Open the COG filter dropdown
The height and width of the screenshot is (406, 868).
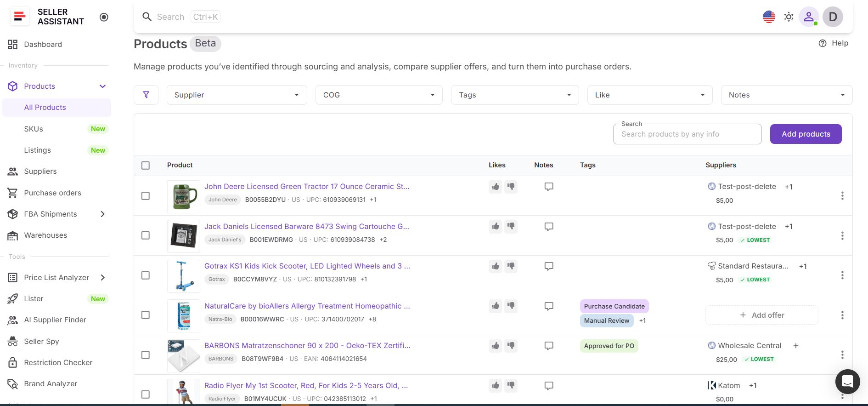(379, 95)
